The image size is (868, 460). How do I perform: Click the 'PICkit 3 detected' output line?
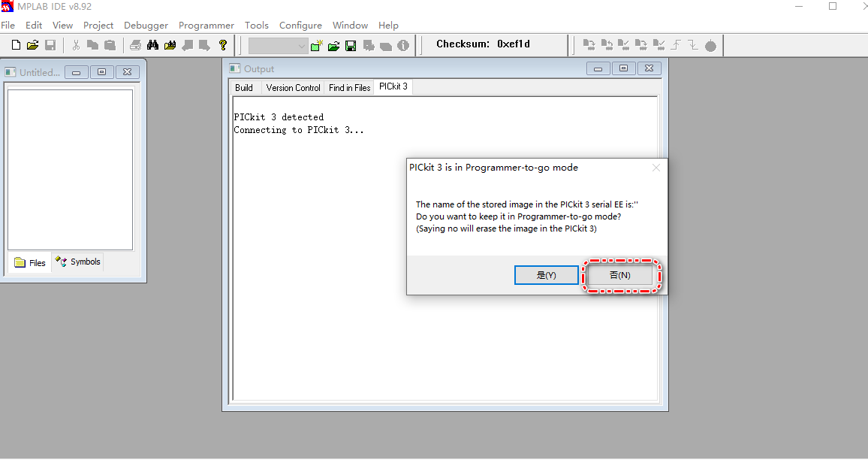279,117
